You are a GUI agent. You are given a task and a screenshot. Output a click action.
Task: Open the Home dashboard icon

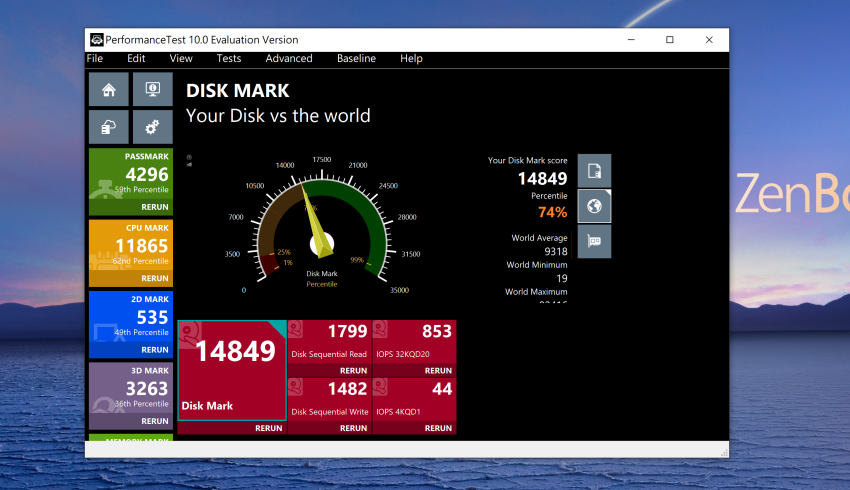[109, 89]
